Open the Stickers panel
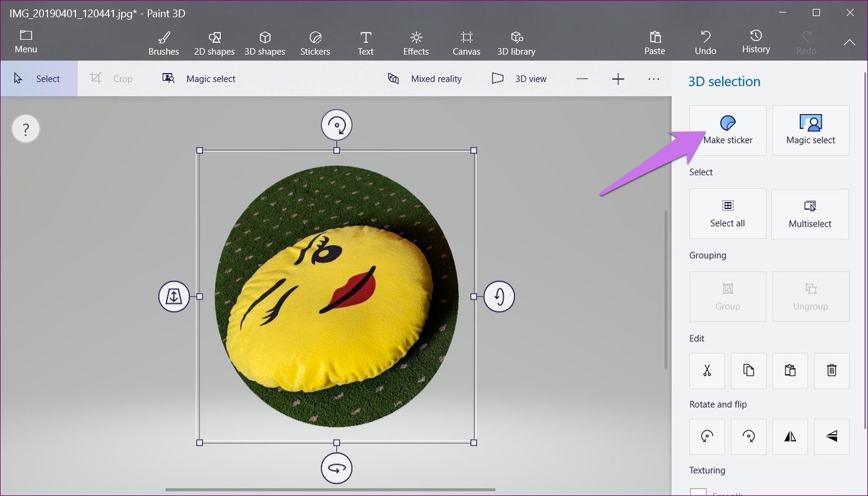The height and width of the screenshot is (496, 868). [316, 44]
